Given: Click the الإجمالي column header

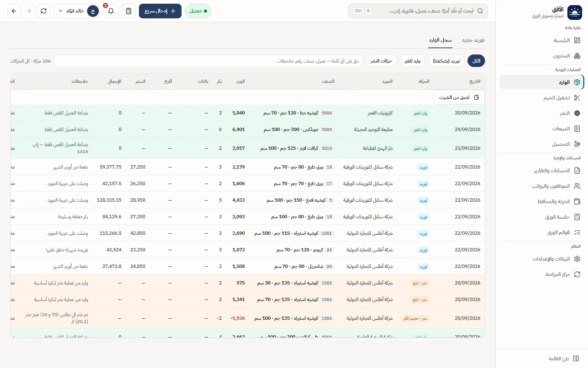Looking at the screenshot, I should [114, 81].
